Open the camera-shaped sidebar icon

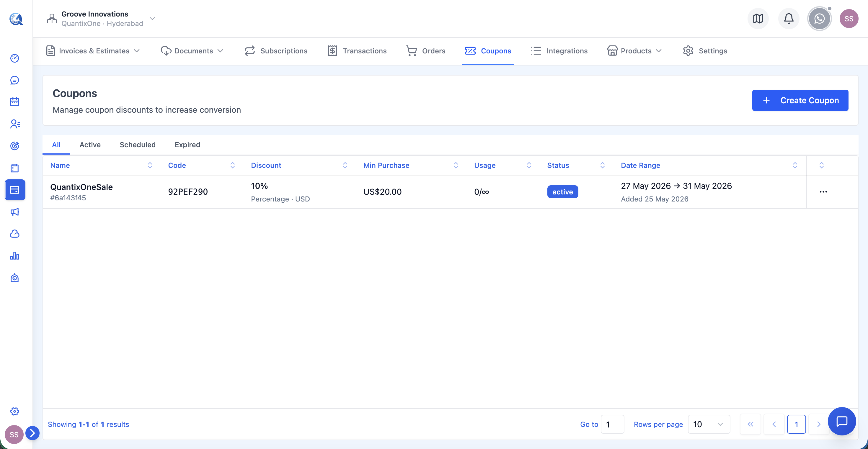[14, 278]
